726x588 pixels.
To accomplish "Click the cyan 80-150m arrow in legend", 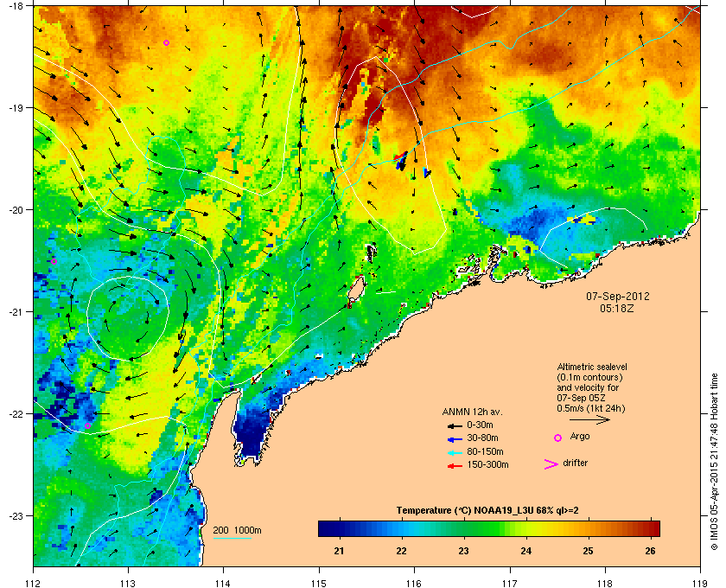I will point(455,452).
